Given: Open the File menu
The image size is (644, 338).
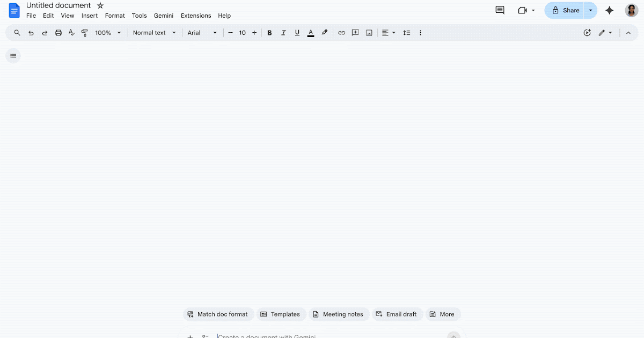Looking at the screenshot, I should pyautogui.click(x=31, y=16).
